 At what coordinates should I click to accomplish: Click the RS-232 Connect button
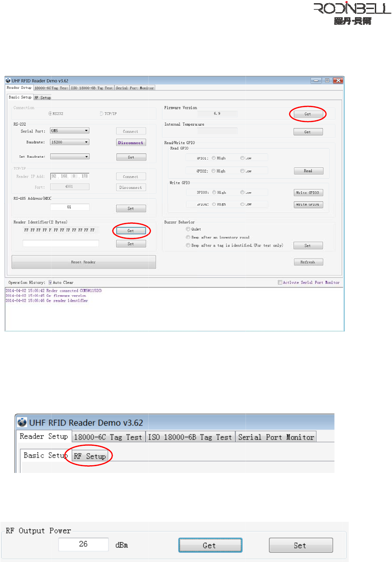point(131,131)
